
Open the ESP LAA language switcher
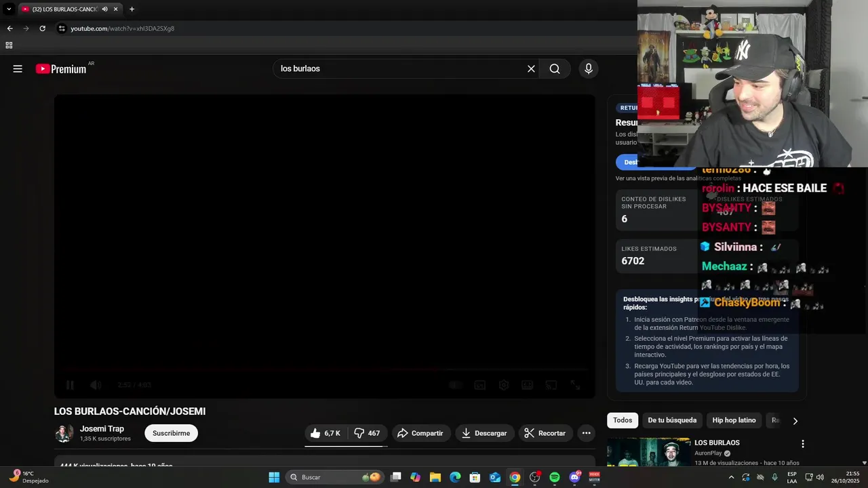[x=792, y=477]
